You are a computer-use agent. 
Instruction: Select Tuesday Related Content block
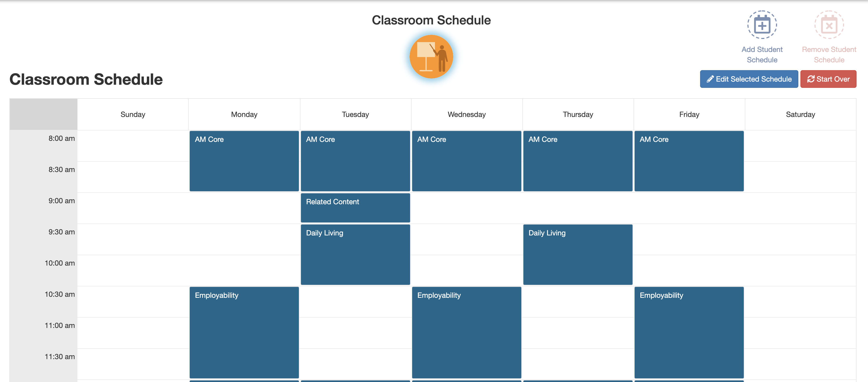click(355, 208)
